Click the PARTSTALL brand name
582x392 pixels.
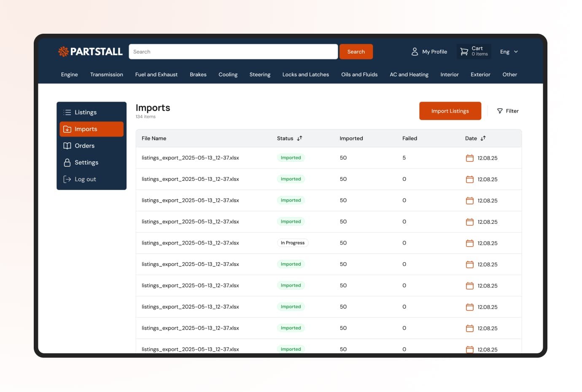point(96,51)
